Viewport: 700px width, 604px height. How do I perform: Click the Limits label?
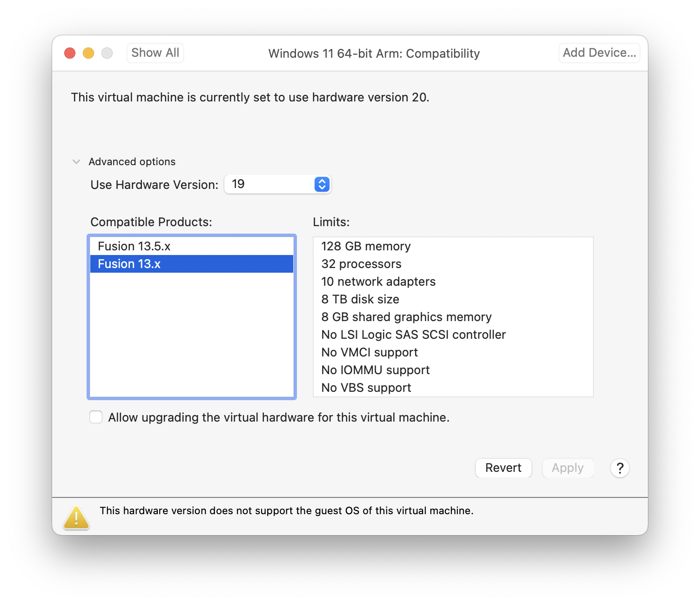(331, 222)
